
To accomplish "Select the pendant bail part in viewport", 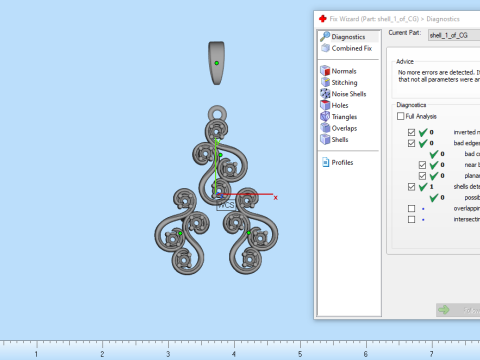I will pos(216,63).
